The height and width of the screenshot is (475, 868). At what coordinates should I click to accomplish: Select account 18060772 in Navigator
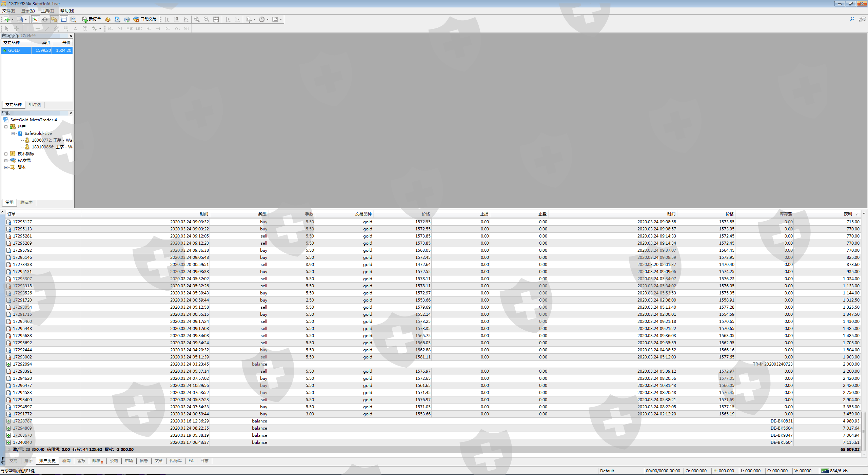coord(51,140)
